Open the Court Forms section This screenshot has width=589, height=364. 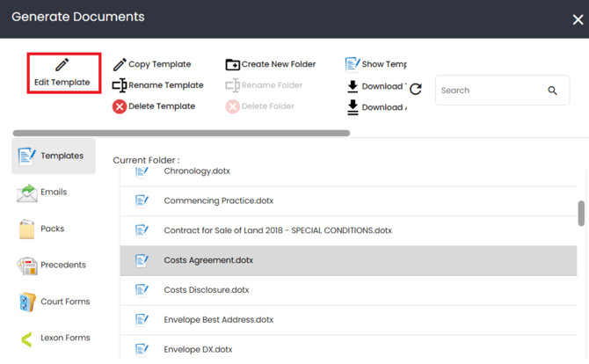click(53, 302)
